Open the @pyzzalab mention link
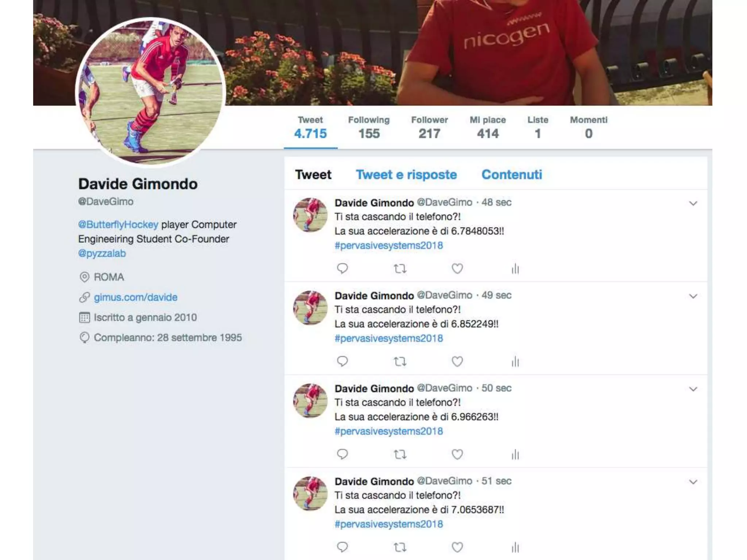Image resolution: width=747 pixels, height=560 pixels. tap(102, 253)
